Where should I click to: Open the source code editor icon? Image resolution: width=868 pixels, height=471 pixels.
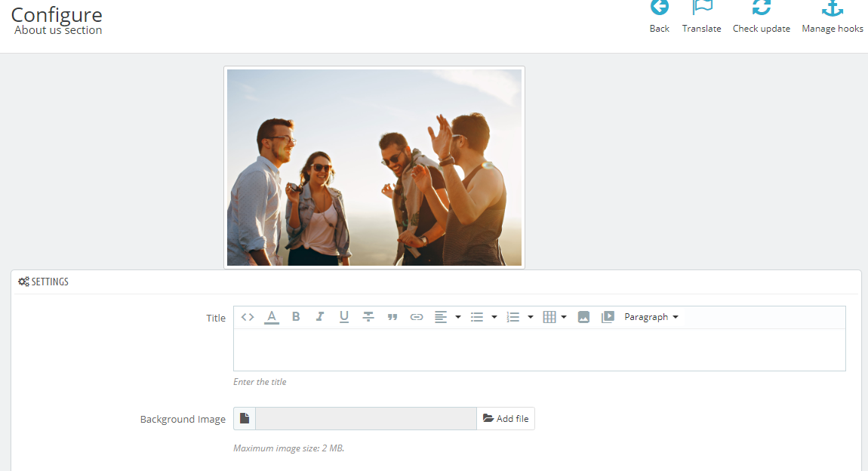248,317
